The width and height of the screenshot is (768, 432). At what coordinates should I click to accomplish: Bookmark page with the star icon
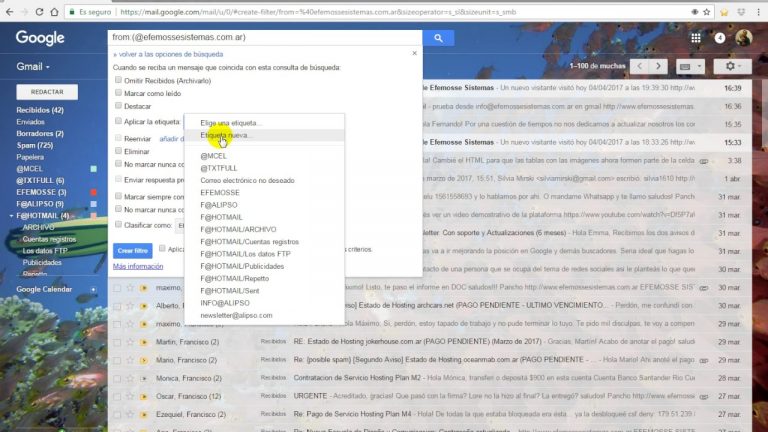706,12
